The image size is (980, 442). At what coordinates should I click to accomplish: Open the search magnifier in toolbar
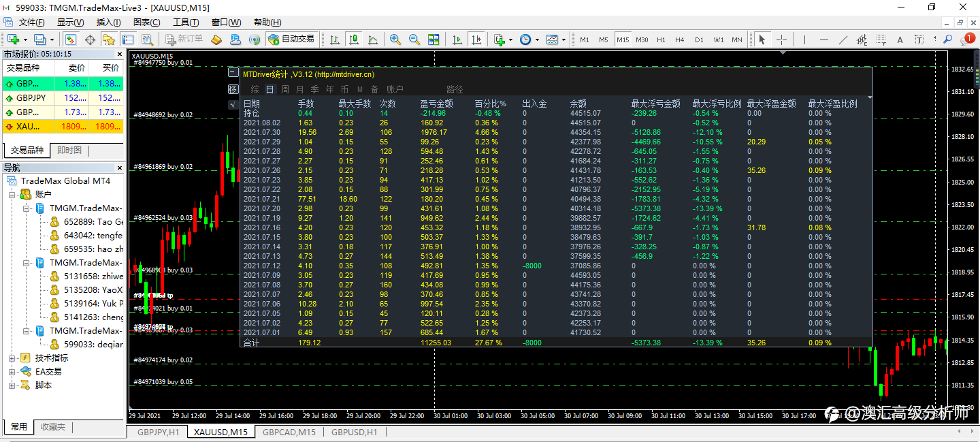click(x=948, y=40)
